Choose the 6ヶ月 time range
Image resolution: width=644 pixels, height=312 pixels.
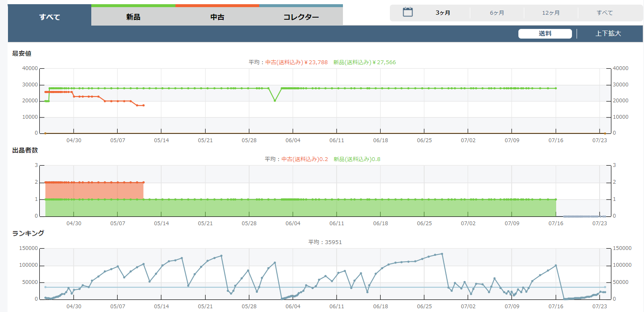pos(497,13)
